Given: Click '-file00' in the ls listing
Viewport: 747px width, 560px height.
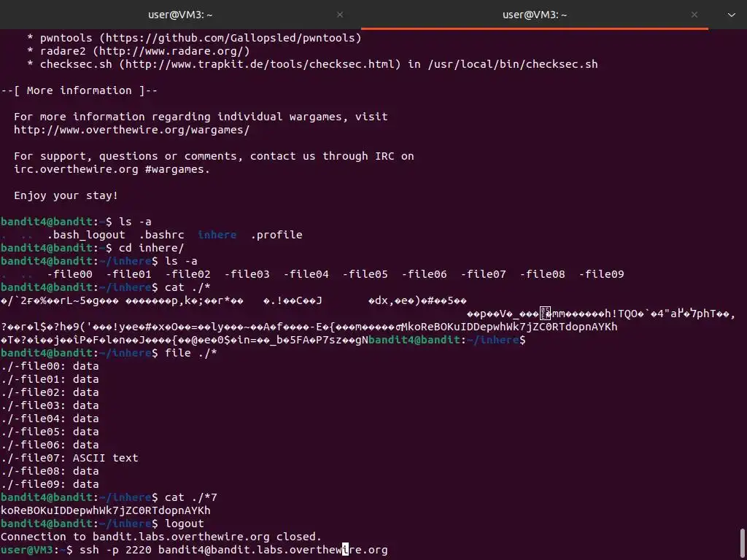Looking at the screenshot, I should coord(69,274).
